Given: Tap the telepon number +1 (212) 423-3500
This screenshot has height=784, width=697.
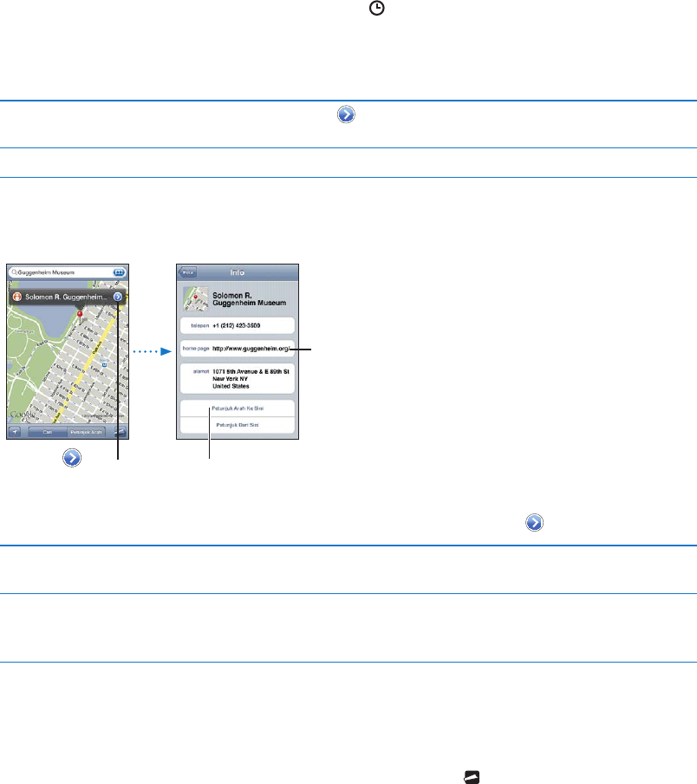Looking at the screenshot, I should (x=238, y=325).
